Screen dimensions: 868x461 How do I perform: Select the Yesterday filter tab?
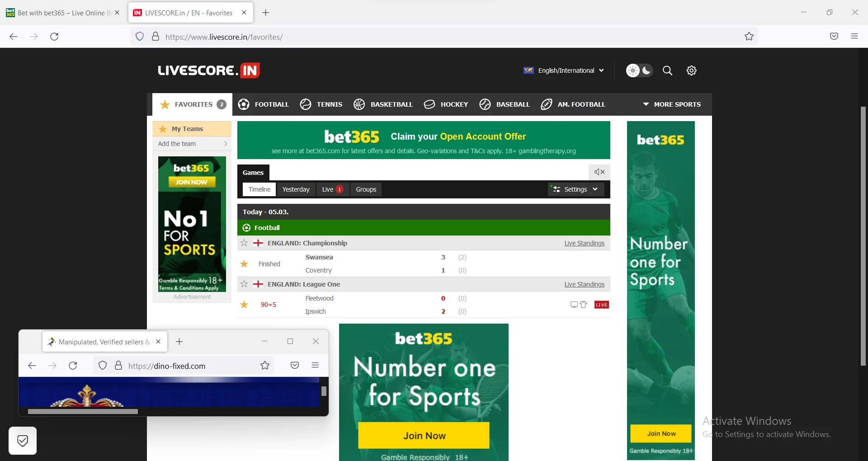(296, 189)
